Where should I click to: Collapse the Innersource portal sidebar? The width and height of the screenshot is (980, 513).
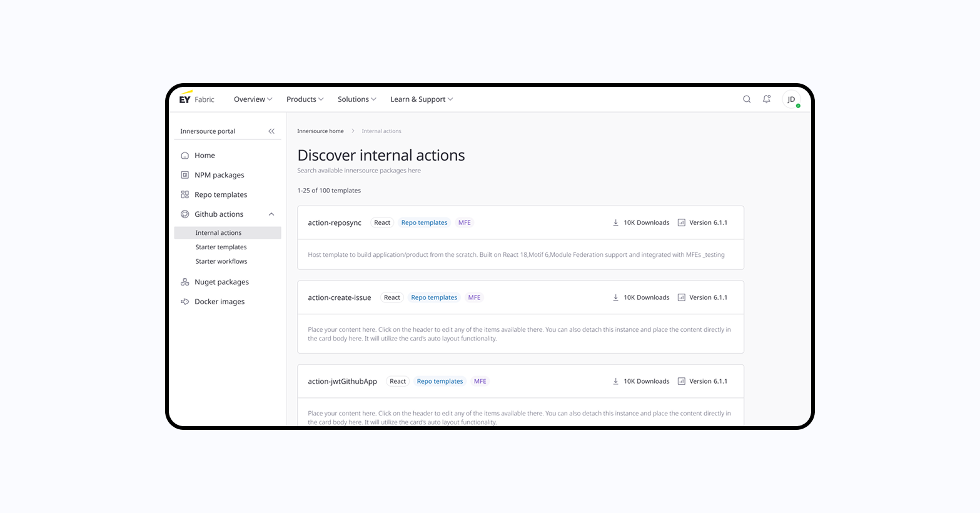point(271,131)
